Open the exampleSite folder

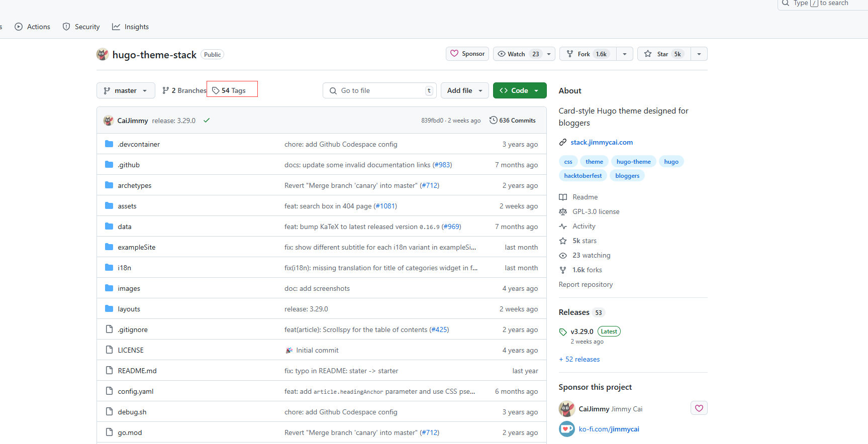coord(136,247)
